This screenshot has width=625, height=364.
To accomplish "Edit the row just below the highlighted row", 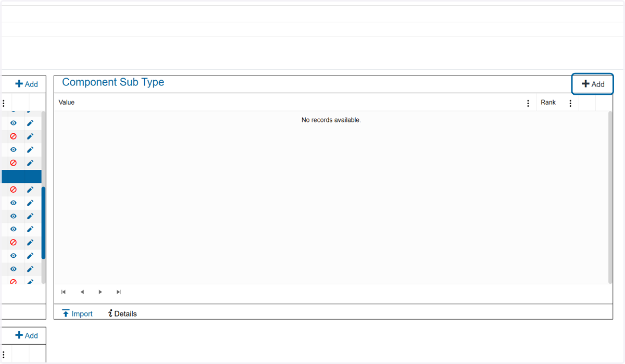I will click(30, 190).
